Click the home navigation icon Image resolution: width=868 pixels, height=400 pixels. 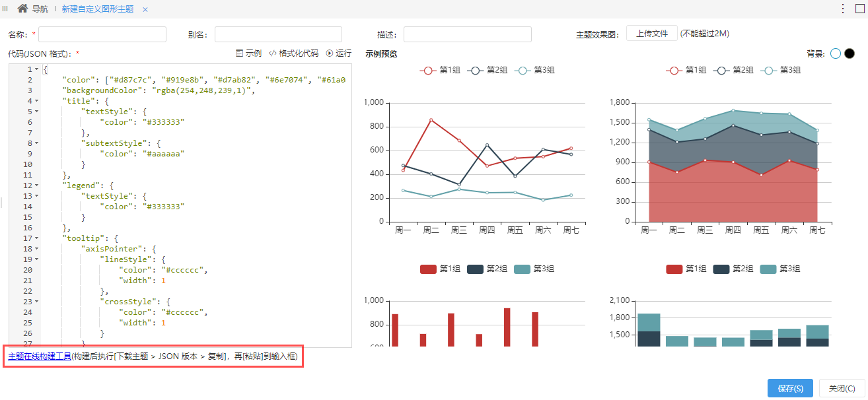22,9
